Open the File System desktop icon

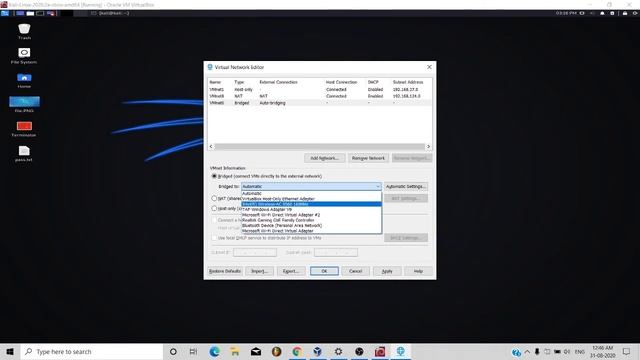[x=24, y=56]
